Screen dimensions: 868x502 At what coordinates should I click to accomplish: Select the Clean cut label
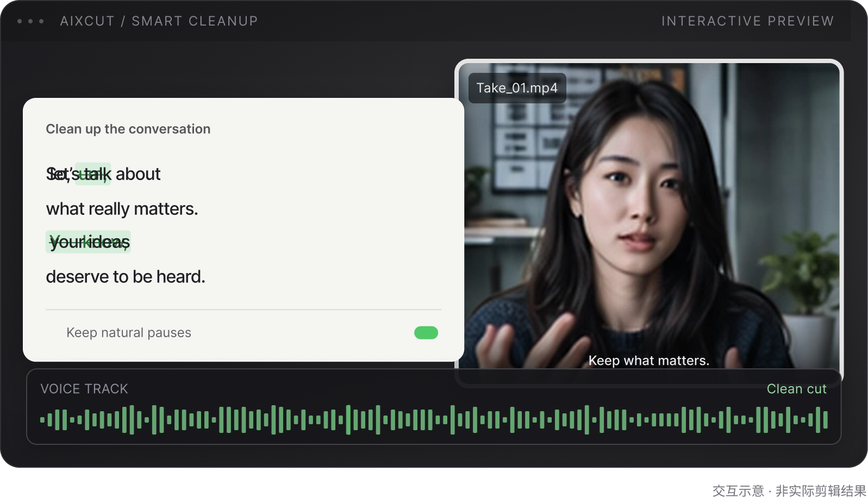click(796, 389)
